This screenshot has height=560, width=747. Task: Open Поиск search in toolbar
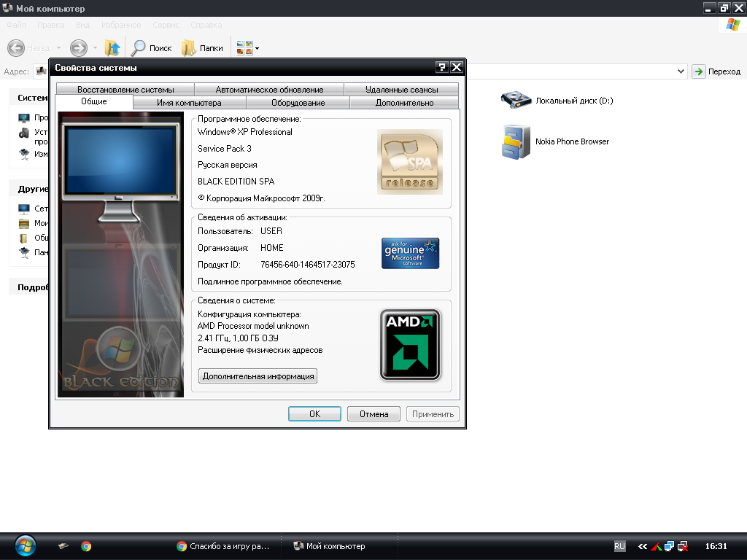click(x=151, y=48)
